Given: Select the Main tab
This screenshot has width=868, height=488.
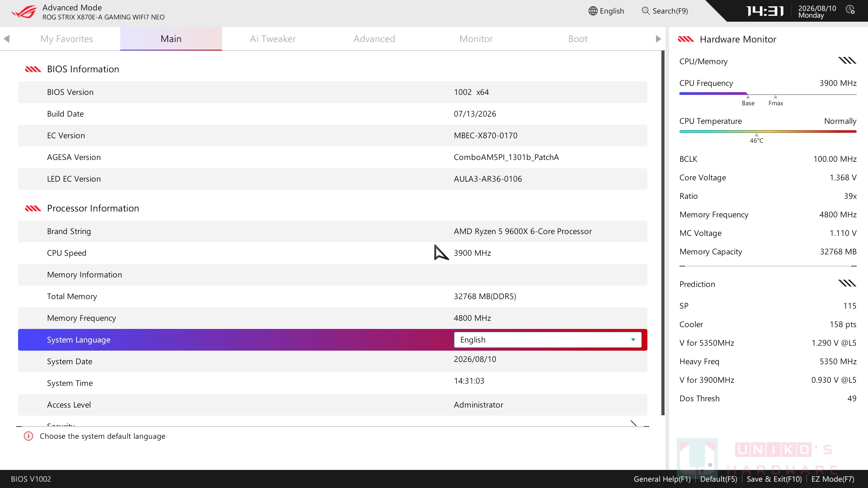Looking at the screenshot, I should pos(171,39).
